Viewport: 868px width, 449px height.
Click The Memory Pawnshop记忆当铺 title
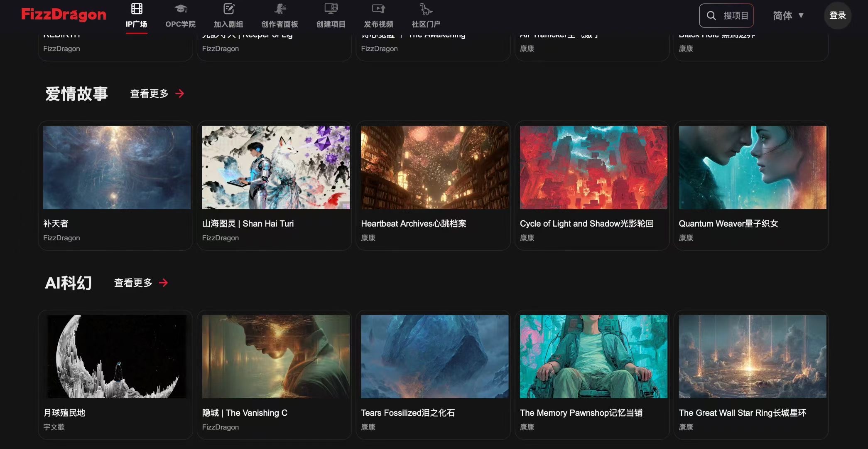581,413
